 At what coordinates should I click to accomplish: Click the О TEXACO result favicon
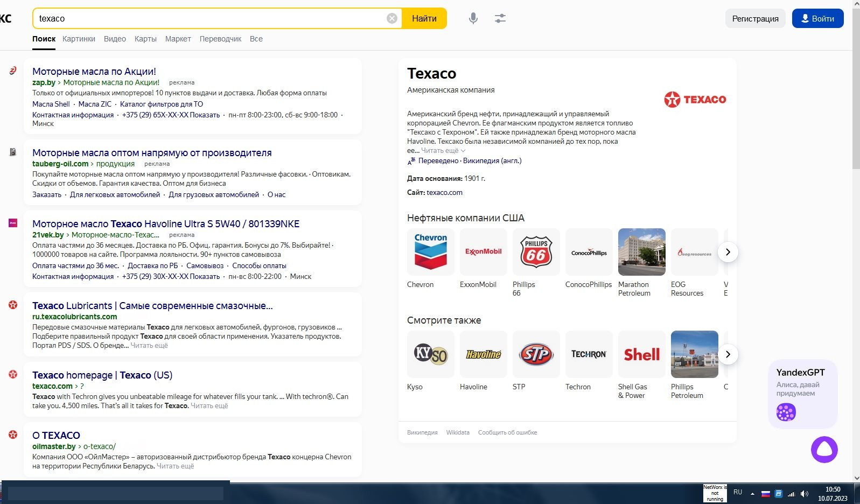(x=13, y=435)
